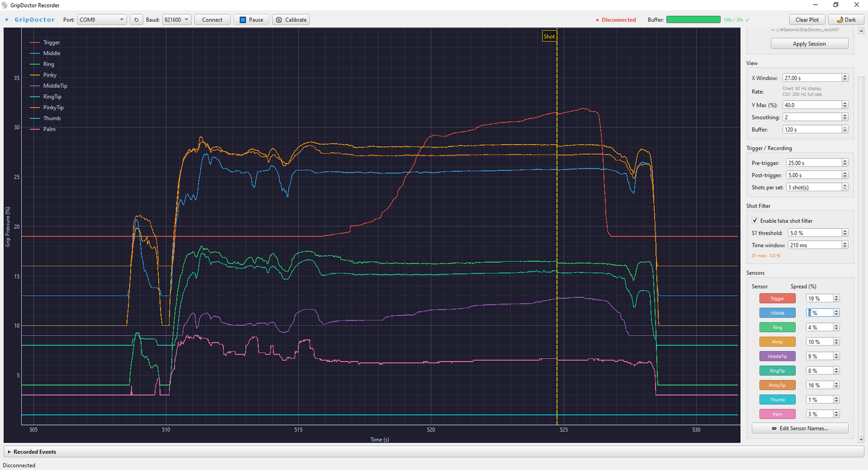Click the Shot marker label on the chart
The image size is (868, 470).
click(549, 36)
